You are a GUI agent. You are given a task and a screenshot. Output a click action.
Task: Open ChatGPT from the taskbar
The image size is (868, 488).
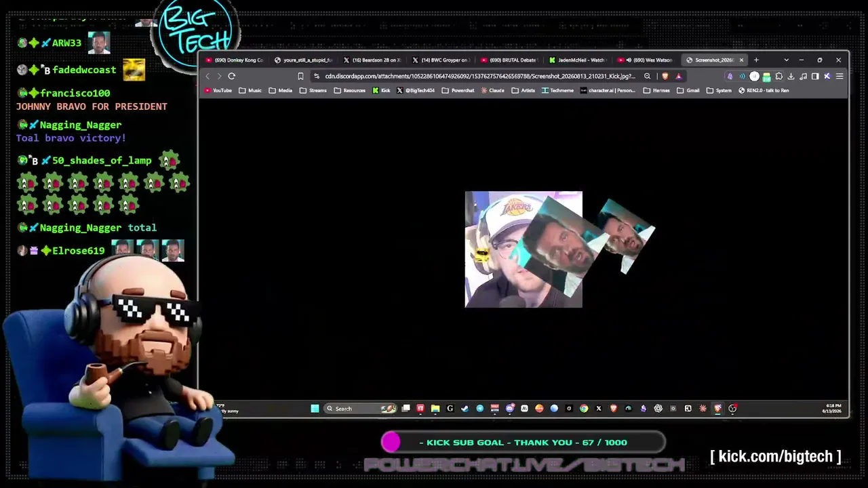click(x=658, y=408)
